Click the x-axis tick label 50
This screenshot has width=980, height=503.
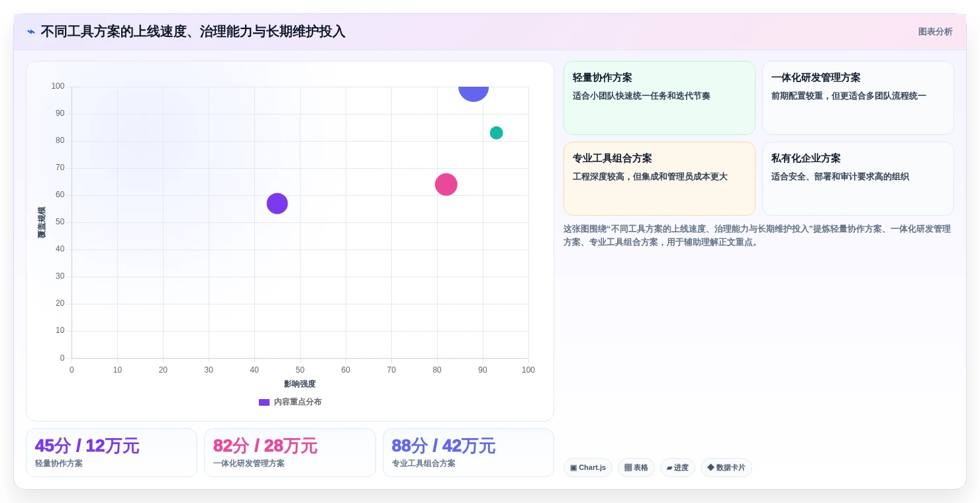coord(300,370)
